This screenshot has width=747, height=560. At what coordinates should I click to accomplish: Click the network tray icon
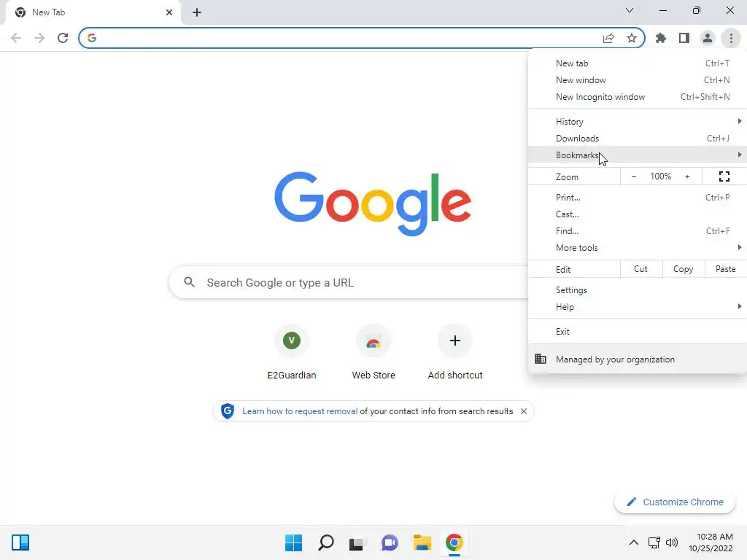click(654, 542)
